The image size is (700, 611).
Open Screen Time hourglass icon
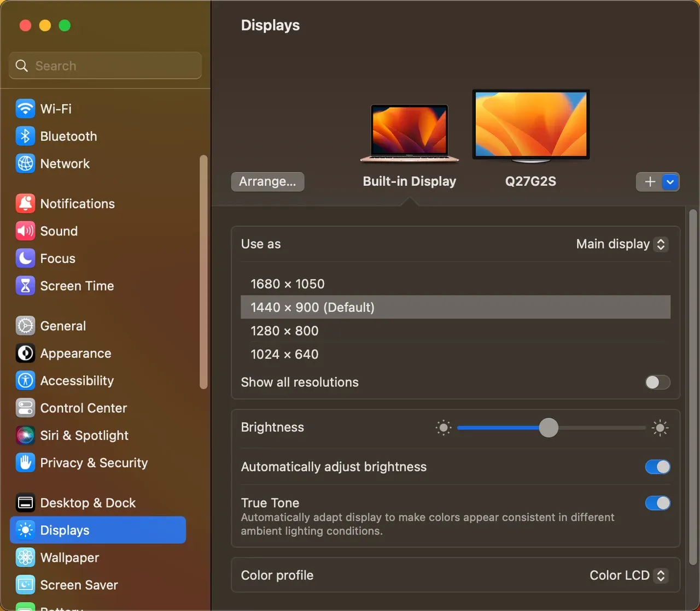click(25, 285)
